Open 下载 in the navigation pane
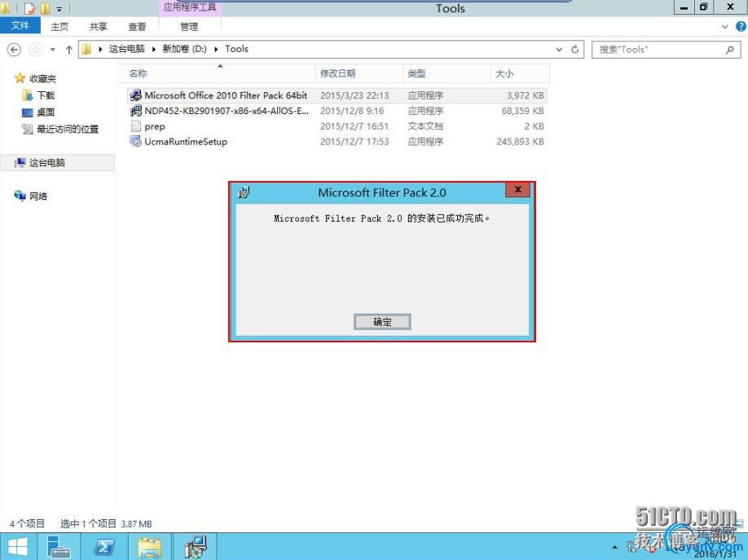Viewport: 748px width, 560px height. point(38,95)
